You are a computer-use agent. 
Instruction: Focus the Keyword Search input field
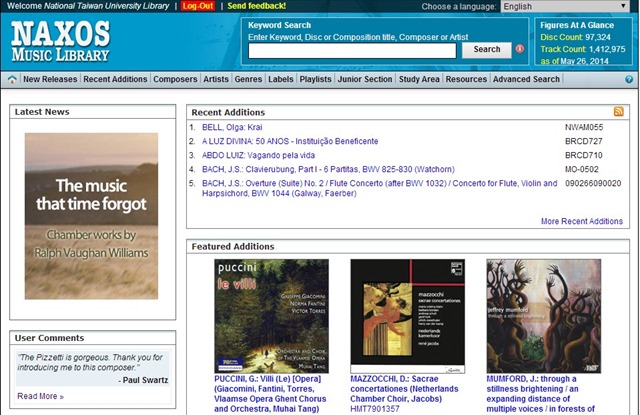(x=352, y=51)
